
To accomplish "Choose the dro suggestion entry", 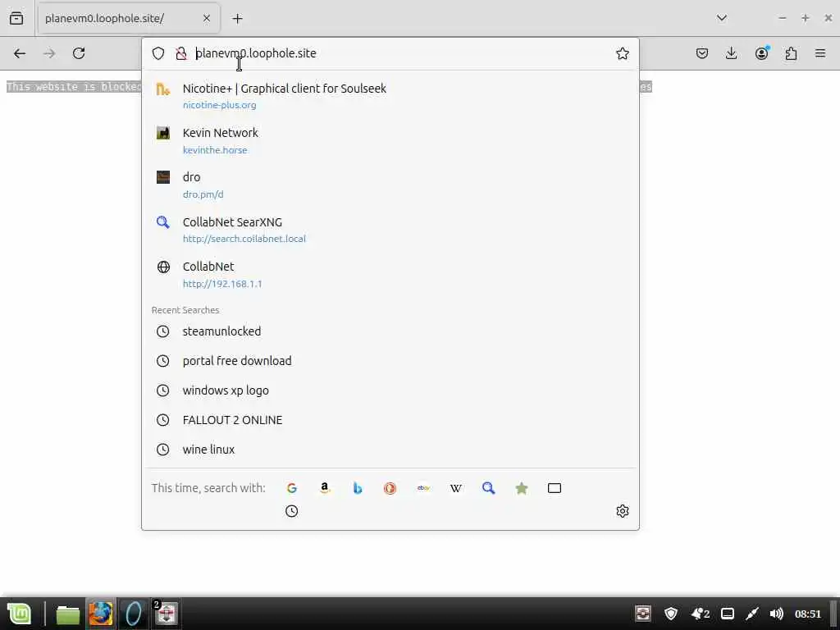I will [390, 185].
